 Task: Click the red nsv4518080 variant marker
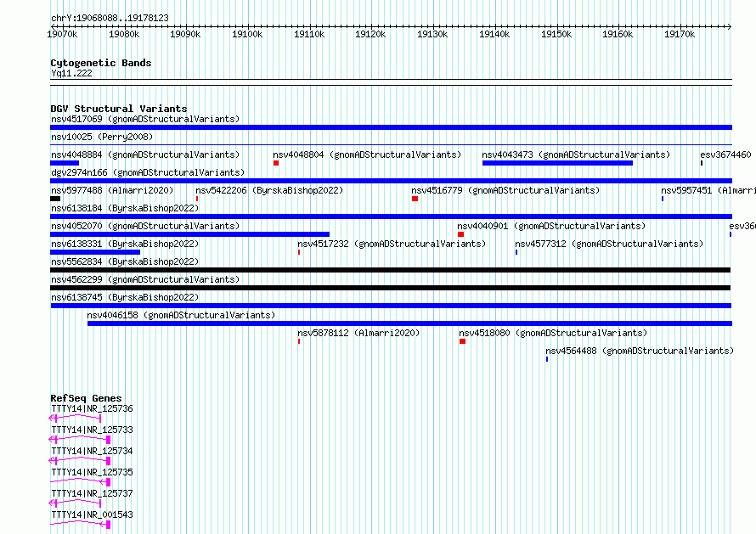(462, 341)
